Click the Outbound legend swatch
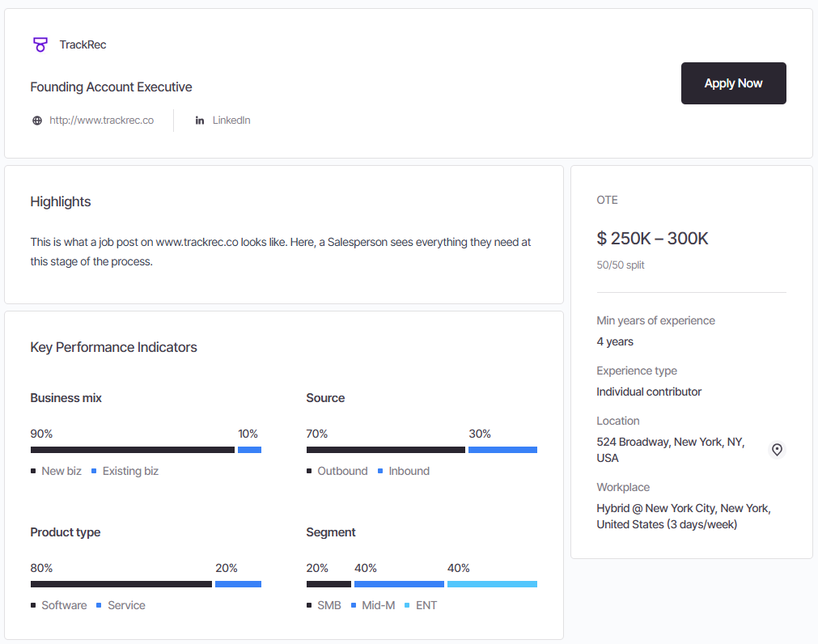The height and width of the screenshot is (644, 818). 309,471
